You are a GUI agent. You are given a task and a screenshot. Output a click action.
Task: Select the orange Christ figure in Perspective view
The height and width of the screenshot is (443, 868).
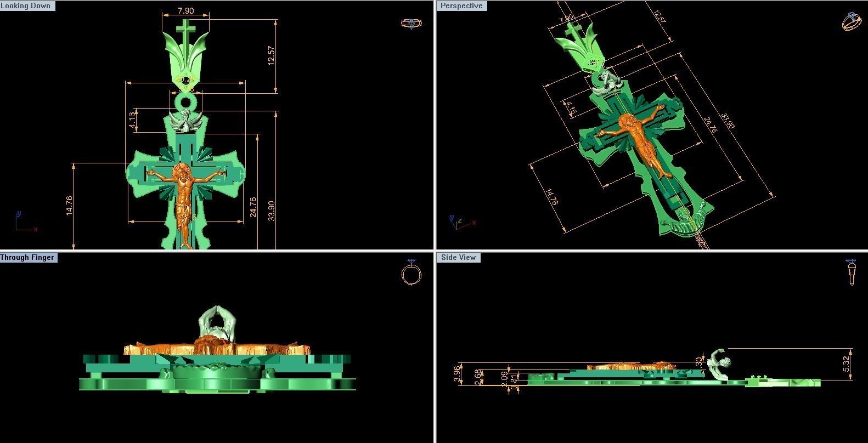[x=636, y=140]
